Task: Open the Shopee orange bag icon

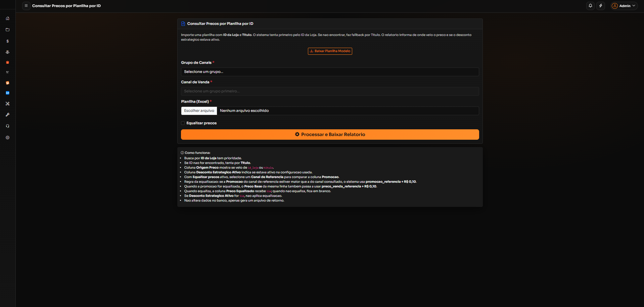Action: pyautogui.click(x=7, y=62)
